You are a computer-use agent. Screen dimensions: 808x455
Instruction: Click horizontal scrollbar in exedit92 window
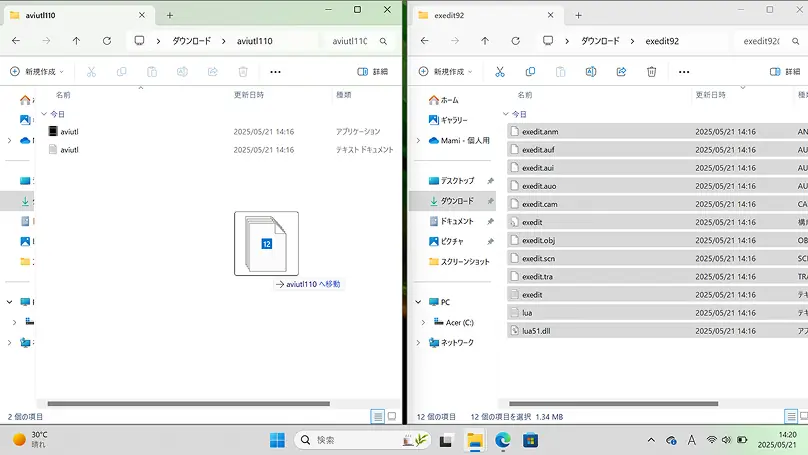613,403
